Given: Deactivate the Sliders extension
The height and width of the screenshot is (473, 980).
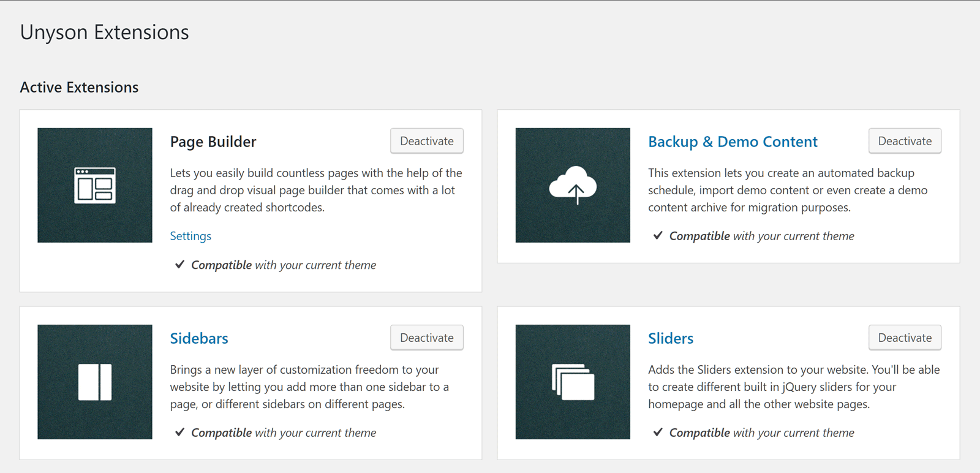Looking at the screenshot, I should point(905,338).
